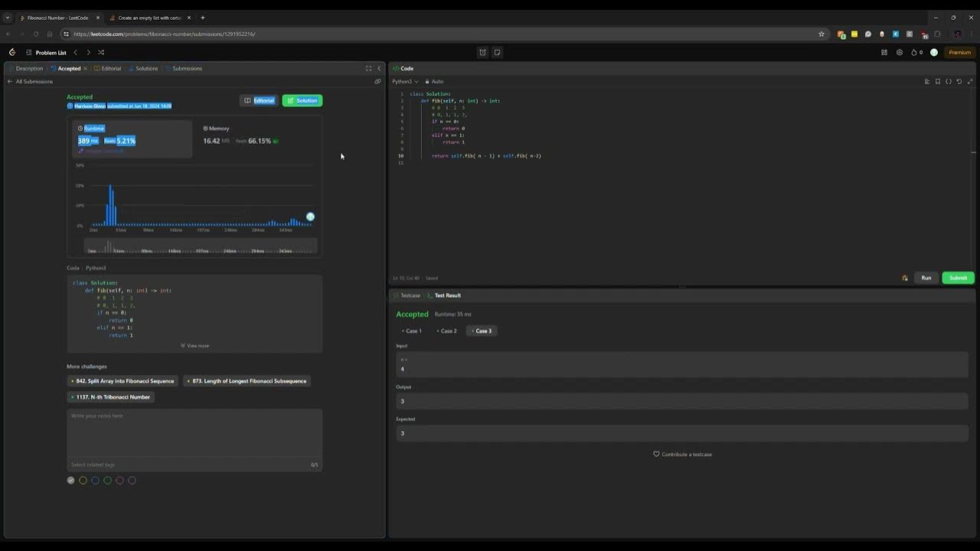The width and height of the screenshot is (980, 551).
Task: Switch to the Testcase tab
Action: 407,295
